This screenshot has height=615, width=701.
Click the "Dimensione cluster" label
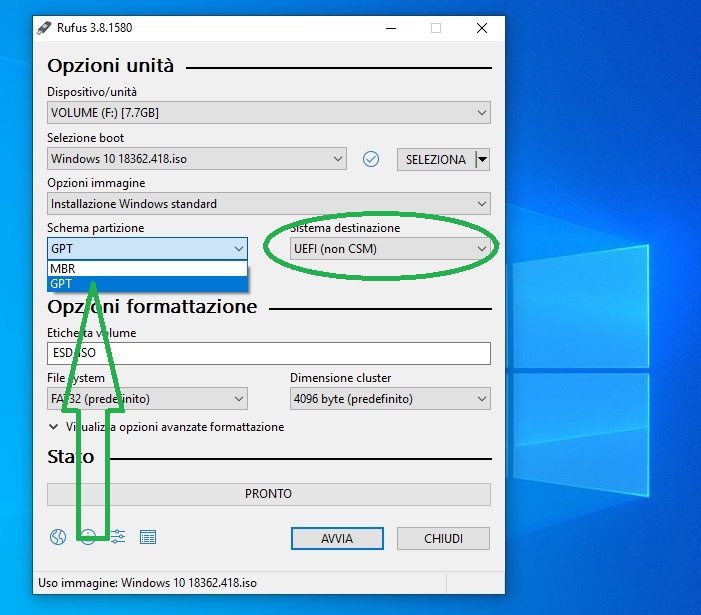click(341, 378)
